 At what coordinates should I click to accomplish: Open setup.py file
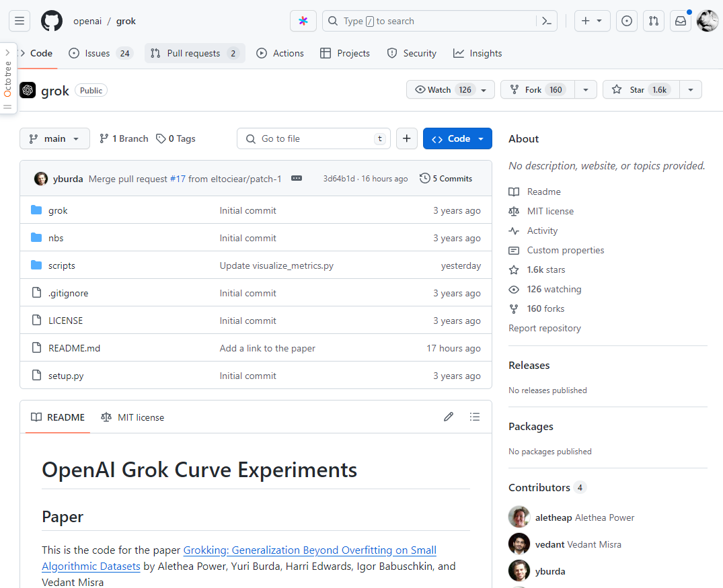pos(66,376)
